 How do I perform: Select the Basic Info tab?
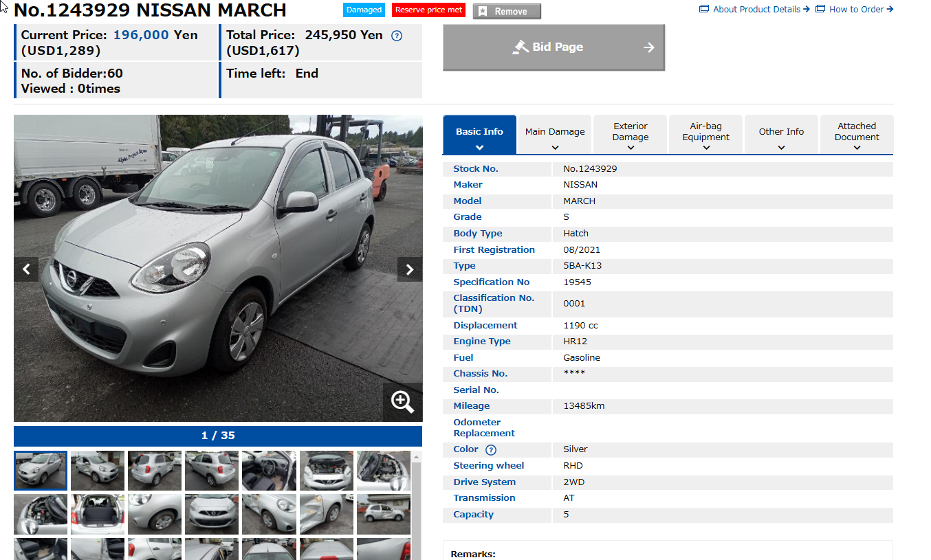[x=479, y=134]
